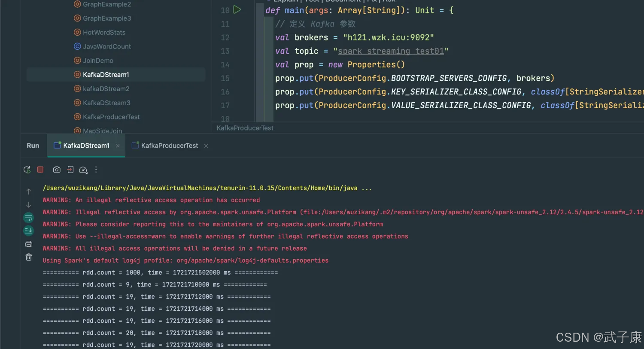Print console output using printer icon
The image size is (644, 349).
[29, 244]
